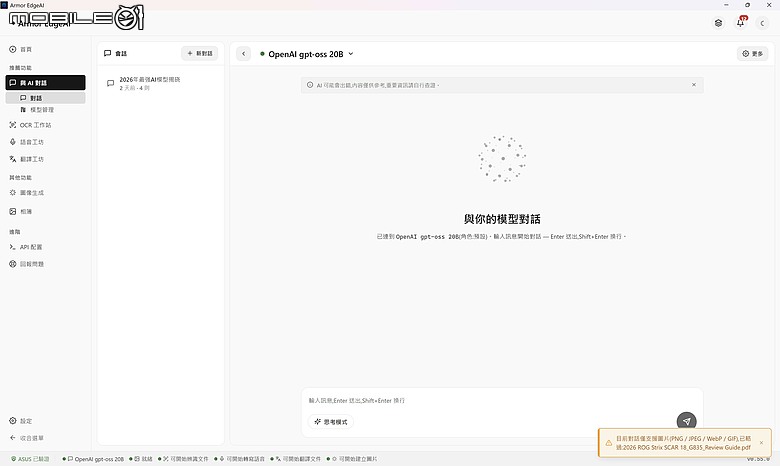Toggle the 思考模式 thinking mode button
The image size is (780, 466).
coord(331,422)
